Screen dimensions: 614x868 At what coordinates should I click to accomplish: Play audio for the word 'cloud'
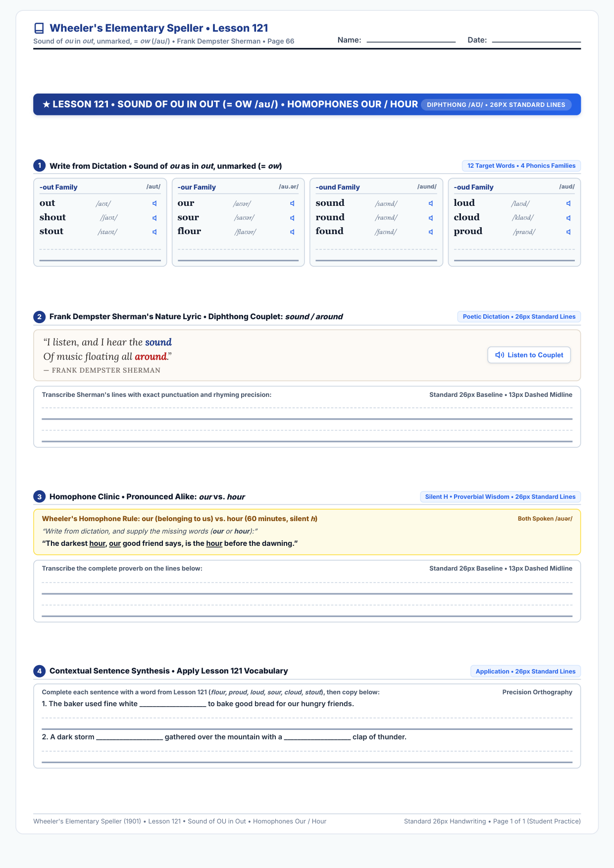click(568, 218)
